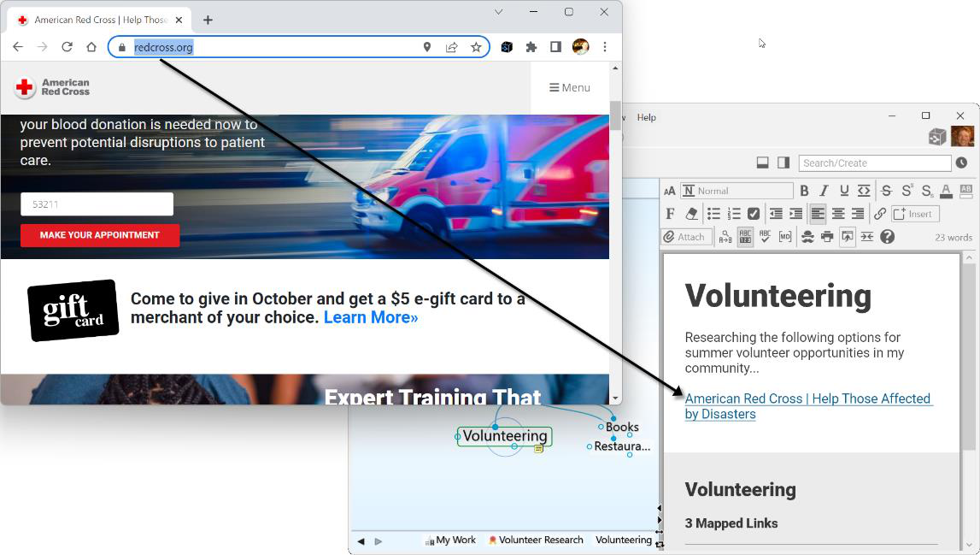Viewport: 980px width, 555px height.
Task: Open the Insert dropdown in notes toolbar
Action: 914,214
